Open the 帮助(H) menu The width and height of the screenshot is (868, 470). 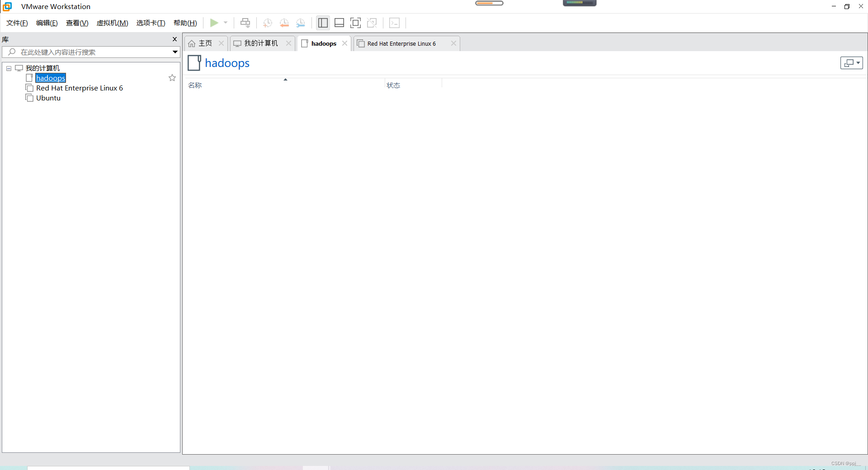[x=185, y=23]
